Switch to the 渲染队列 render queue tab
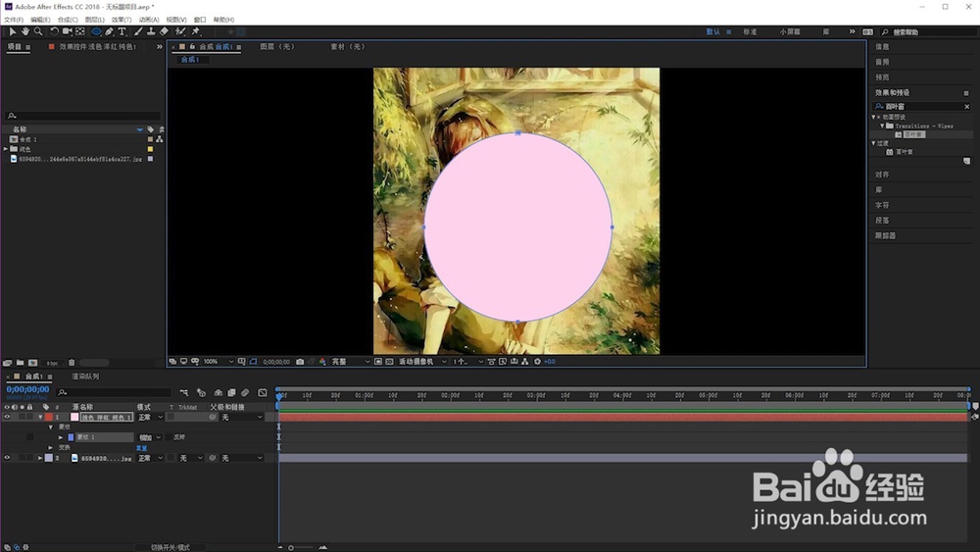Viewport: 980px width, 552px height. 85,376
